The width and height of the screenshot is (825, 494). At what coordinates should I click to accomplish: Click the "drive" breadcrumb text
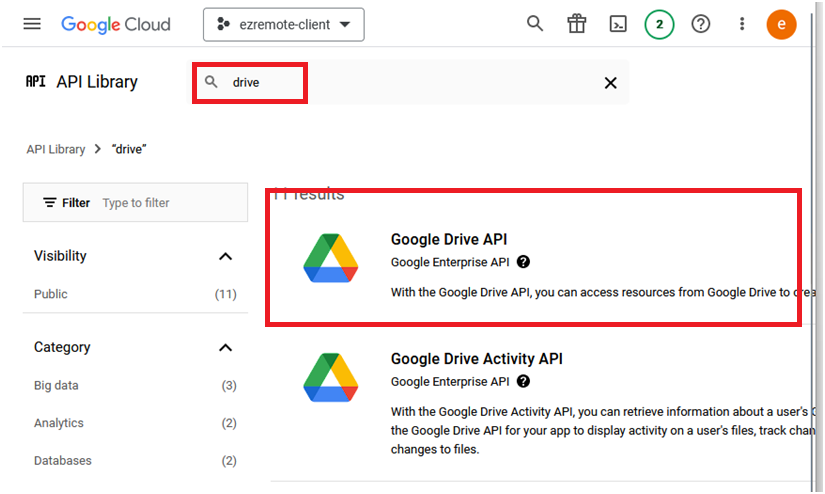click(x=129, y=149)
